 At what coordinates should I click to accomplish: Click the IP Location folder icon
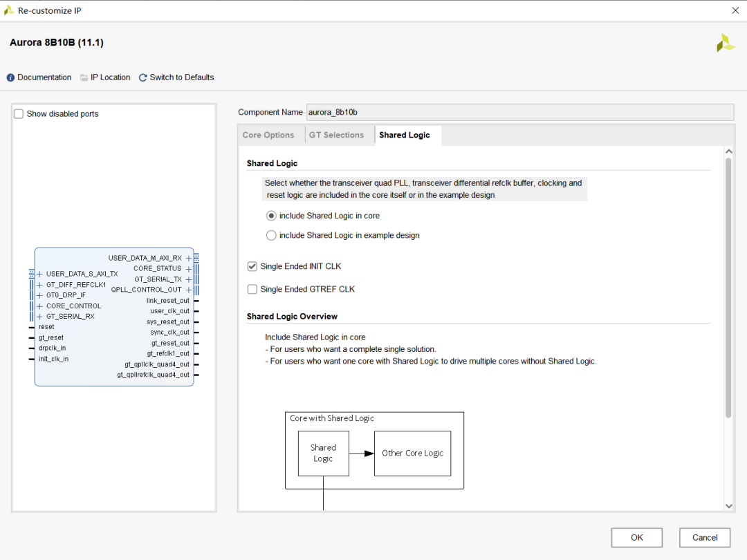pos(84,77)
